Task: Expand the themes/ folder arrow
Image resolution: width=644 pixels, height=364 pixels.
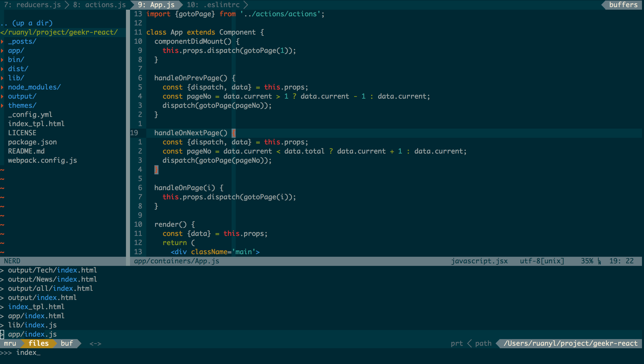Action: 2,105
